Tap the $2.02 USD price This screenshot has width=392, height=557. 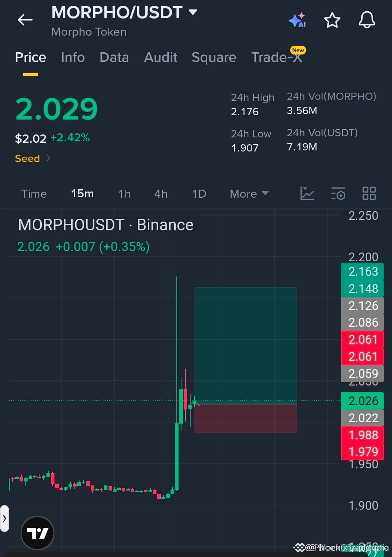(x=30, y=138)
